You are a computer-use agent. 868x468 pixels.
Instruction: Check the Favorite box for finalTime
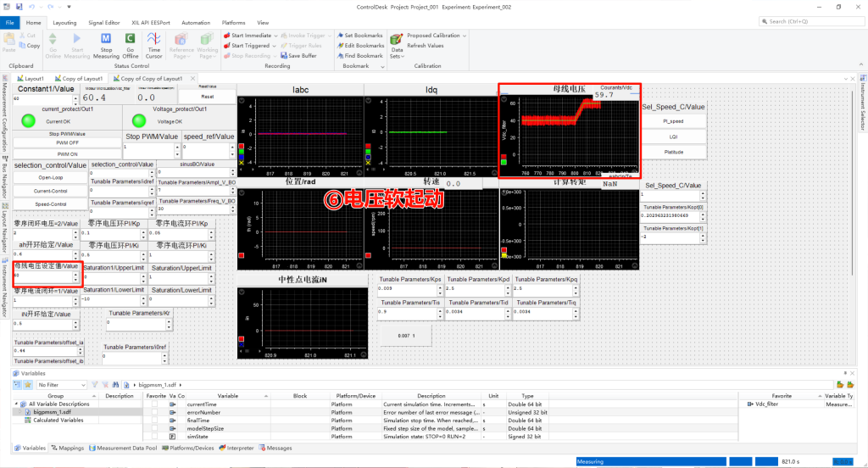click(x=154, y=421)
